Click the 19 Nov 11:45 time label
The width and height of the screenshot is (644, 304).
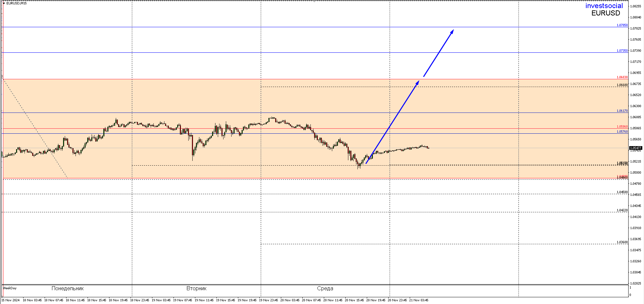(x=204, y=300)
